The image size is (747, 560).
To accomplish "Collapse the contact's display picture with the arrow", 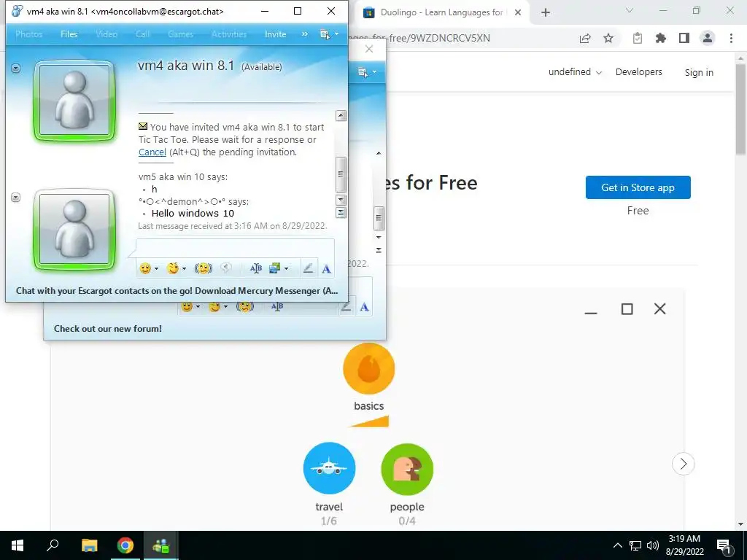I will pos(16,69).
